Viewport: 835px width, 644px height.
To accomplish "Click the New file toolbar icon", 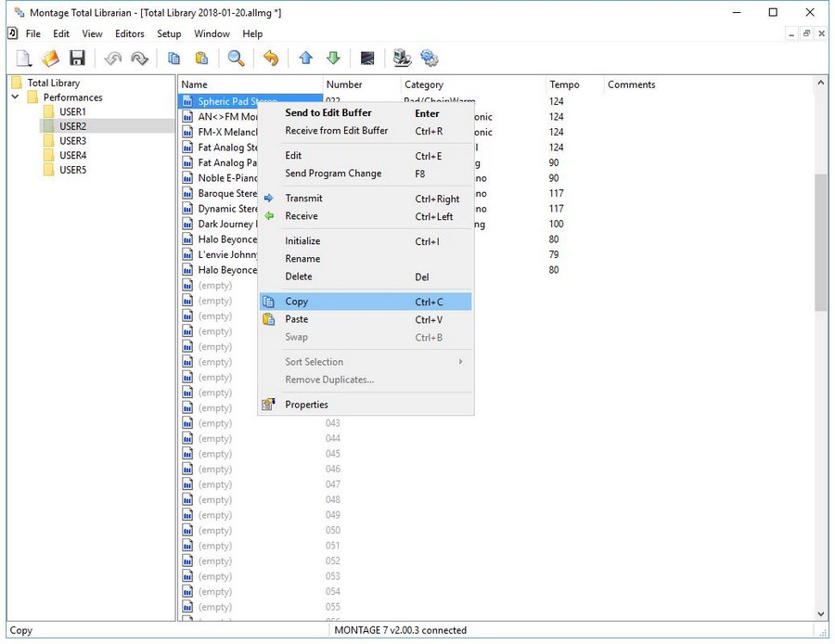I will pyautogui.click(x=23, y=58).
